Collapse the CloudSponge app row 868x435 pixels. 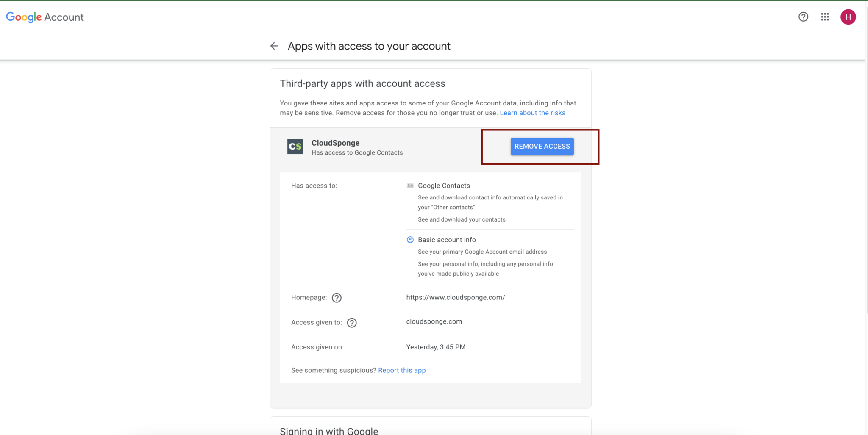(430, 147)
